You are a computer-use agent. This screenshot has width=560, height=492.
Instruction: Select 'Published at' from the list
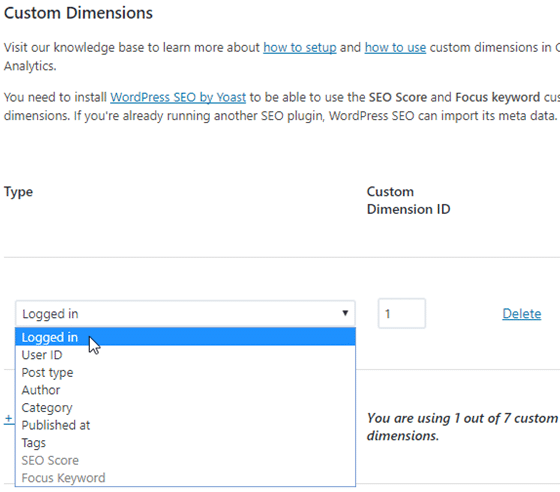coord(185,425)
